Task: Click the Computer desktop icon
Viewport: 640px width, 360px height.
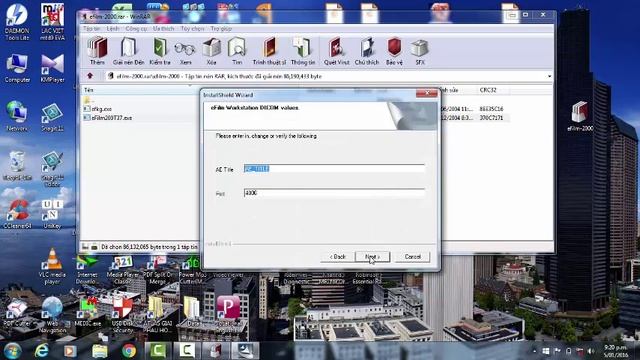Action: coord(17,68)
